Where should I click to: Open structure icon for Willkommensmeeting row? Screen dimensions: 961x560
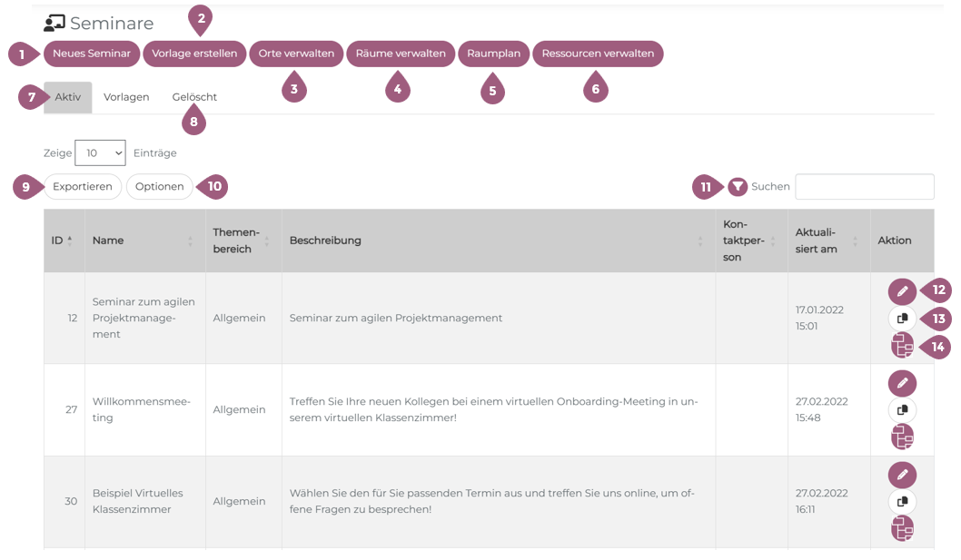pyautogui.click(x=902, y=437)
